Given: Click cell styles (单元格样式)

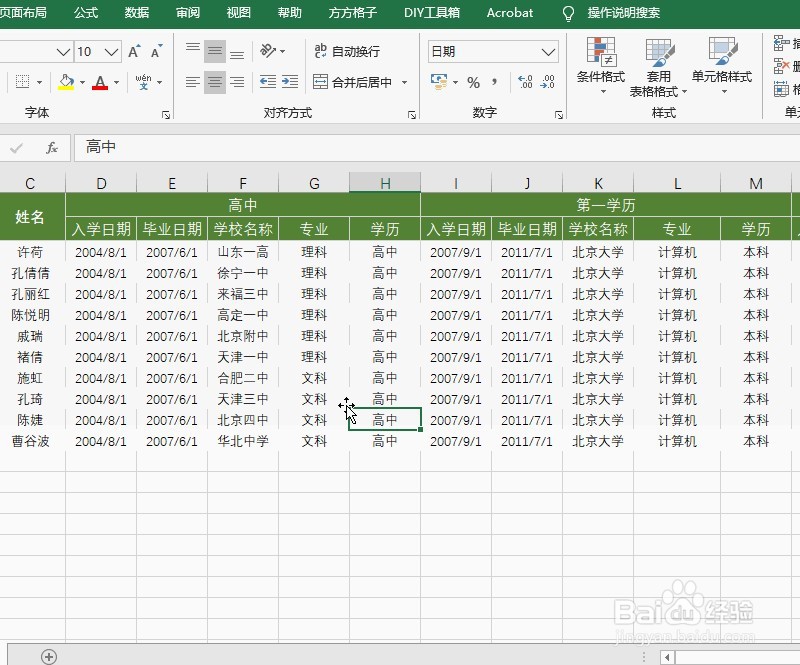Looking at the screenshot, I should coord(722,65).
